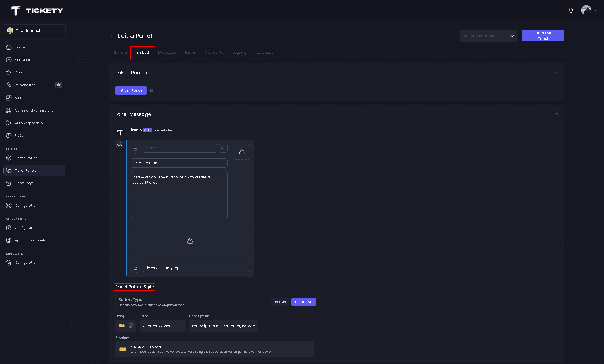The image size is (604, 364).
Task: Select Button as the button type
Action: click(280, 302)
